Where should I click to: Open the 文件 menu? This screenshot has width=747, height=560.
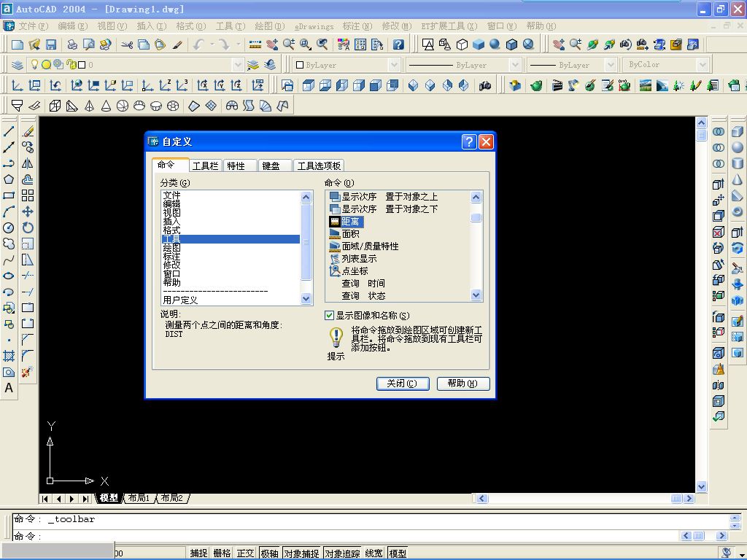coord(33,26)
